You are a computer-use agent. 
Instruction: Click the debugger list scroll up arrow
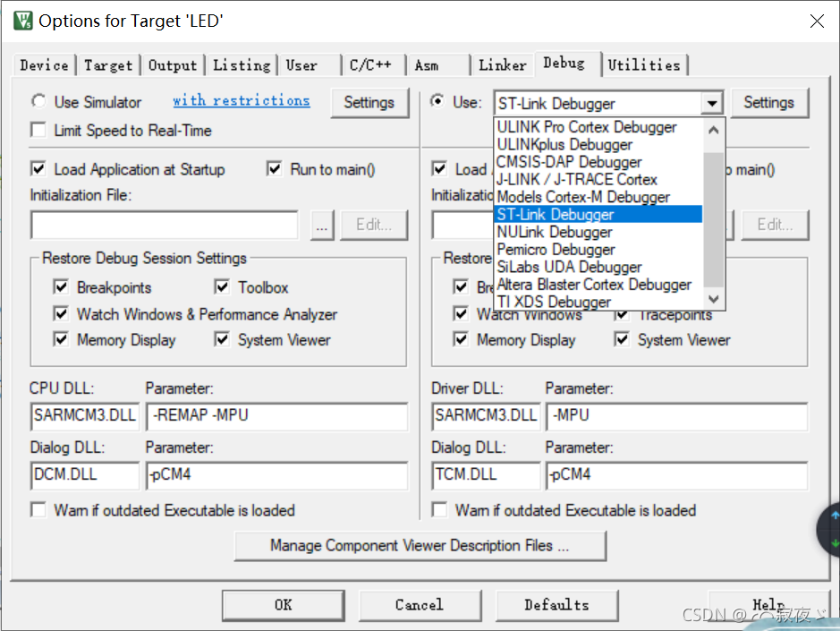714,131
